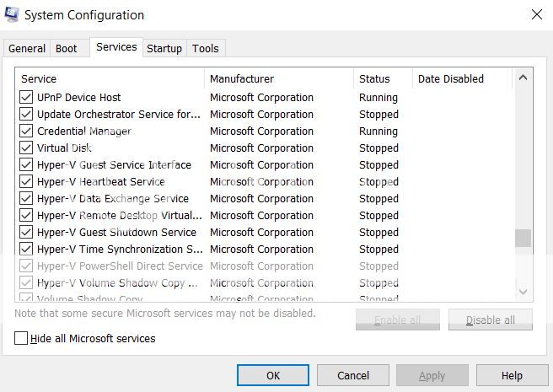Screen dimensions: 553x392
Task: Toggle Hyper-V PowerShell Direct Service checkbox
Action: click(x=26, y=266)
